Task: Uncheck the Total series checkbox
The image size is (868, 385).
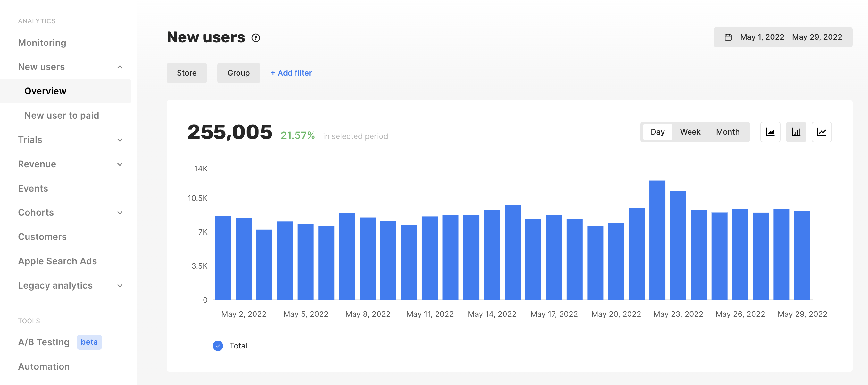Action: coord(218,346)
